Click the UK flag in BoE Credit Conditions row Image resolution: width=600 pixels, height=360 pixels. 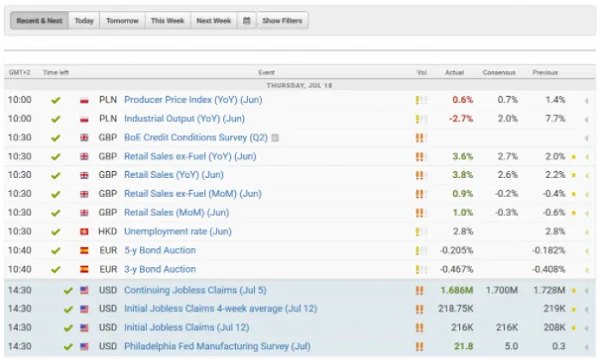point(84,138)
